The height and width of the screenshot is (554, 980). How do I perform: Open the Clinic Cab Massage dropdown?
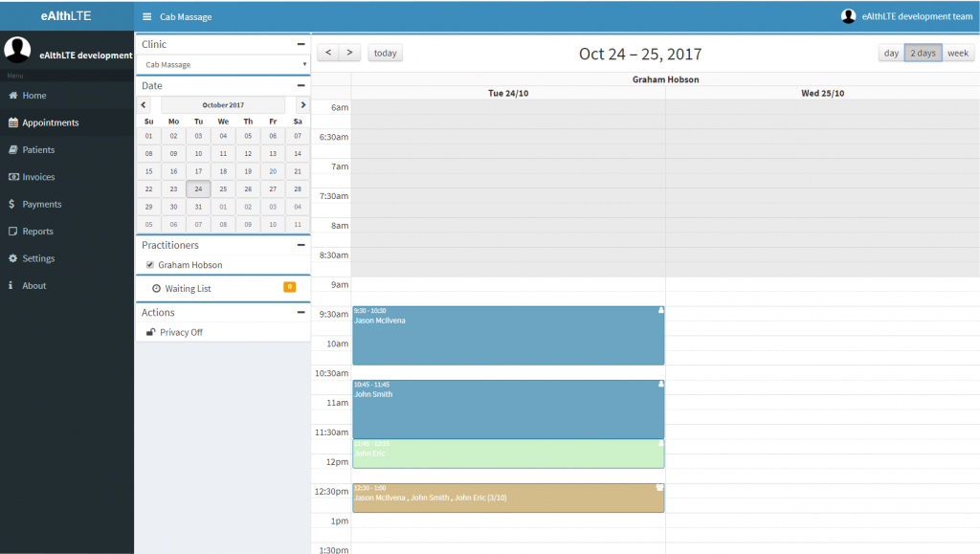click(223, 64)
